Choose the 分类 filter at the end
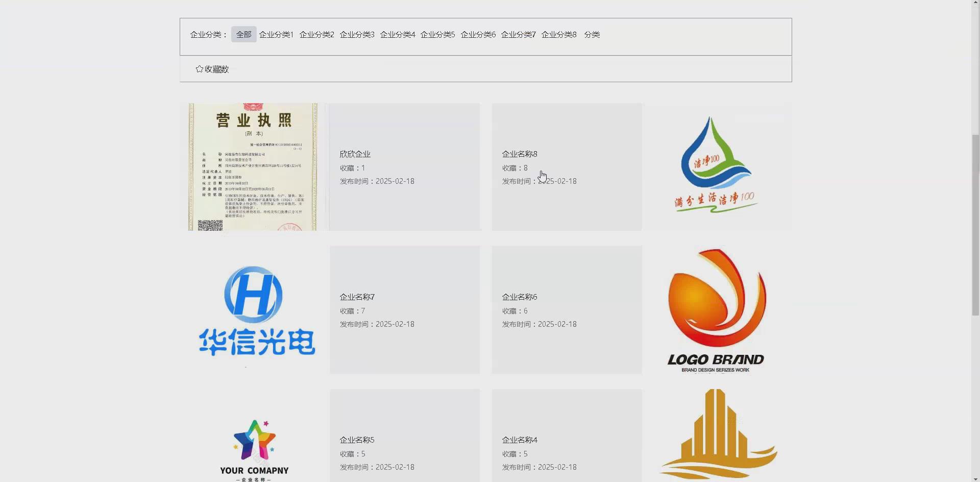 [x=592, y=34]
